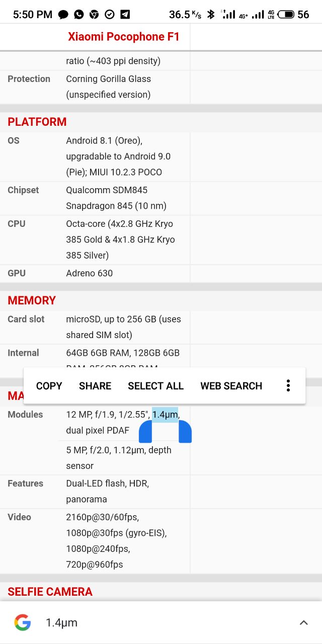Tap the left text selection handle
Screen dimensions: 322x644
click(x=145, y=432)
